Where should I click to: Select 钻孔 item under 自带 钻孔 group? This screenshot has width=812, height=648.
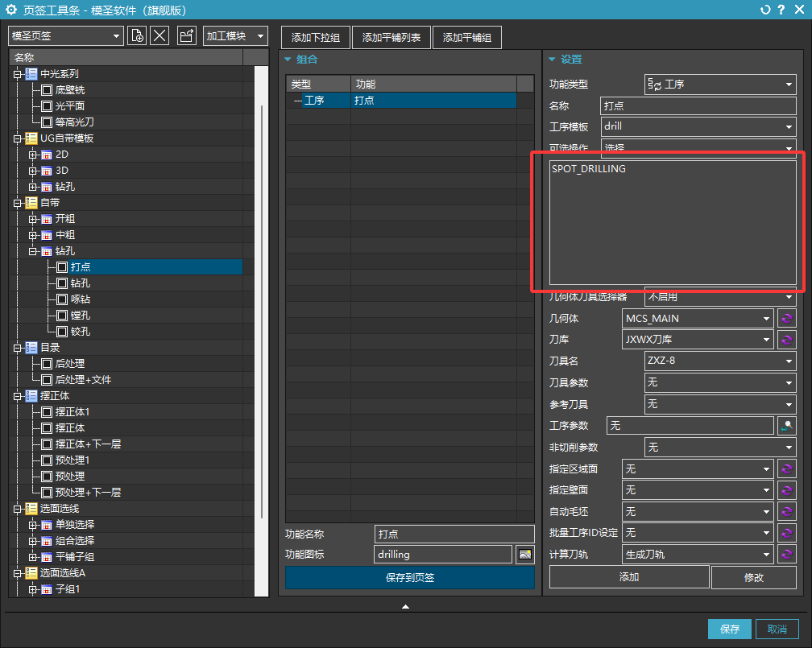point(81,283)
